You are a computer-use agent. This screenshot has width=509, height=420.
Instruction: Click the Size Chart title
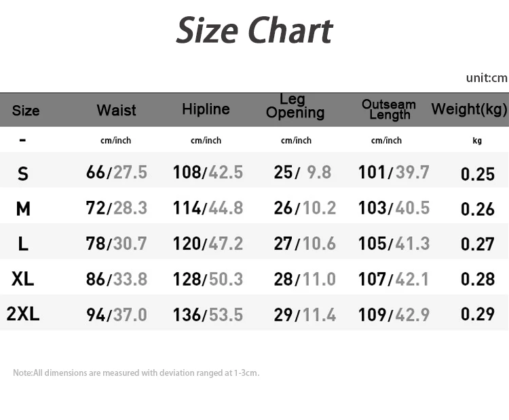(254, 31)
